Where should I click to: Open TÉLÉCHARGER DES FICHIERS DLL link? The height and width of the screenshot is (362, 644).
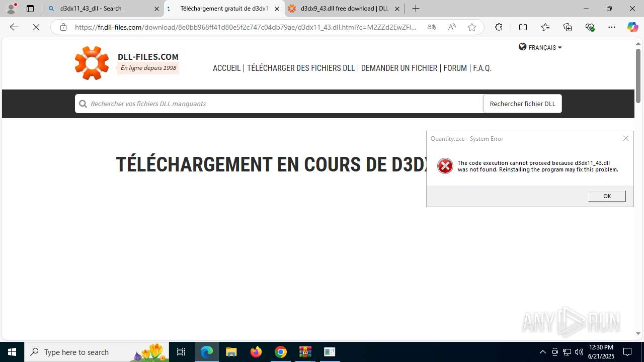point(301,68)
